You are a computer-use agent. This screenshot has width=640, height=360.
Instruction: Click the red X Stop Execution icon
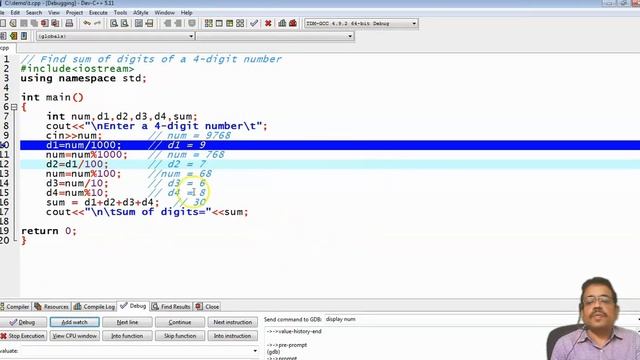coord(268,23)
